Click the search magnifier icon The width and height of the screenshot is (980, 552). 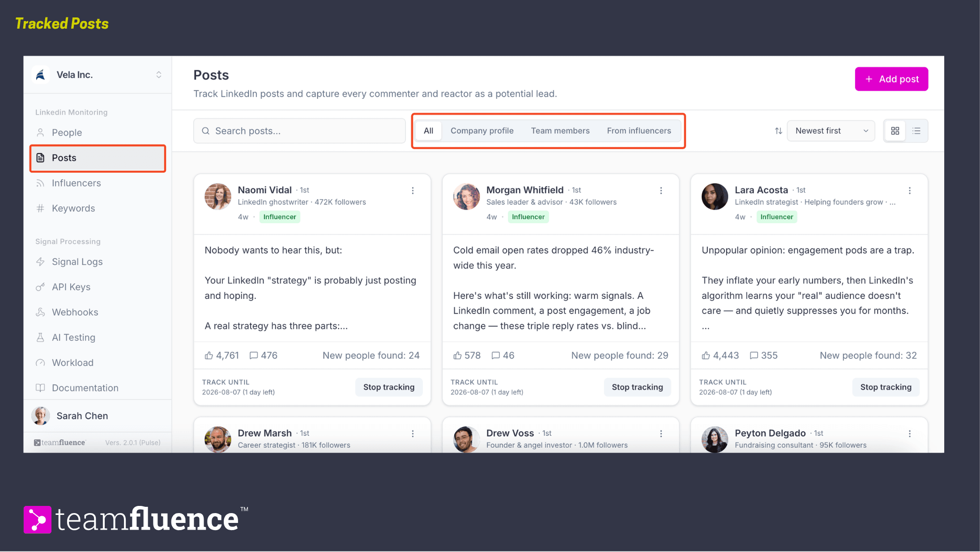point(206,131)
